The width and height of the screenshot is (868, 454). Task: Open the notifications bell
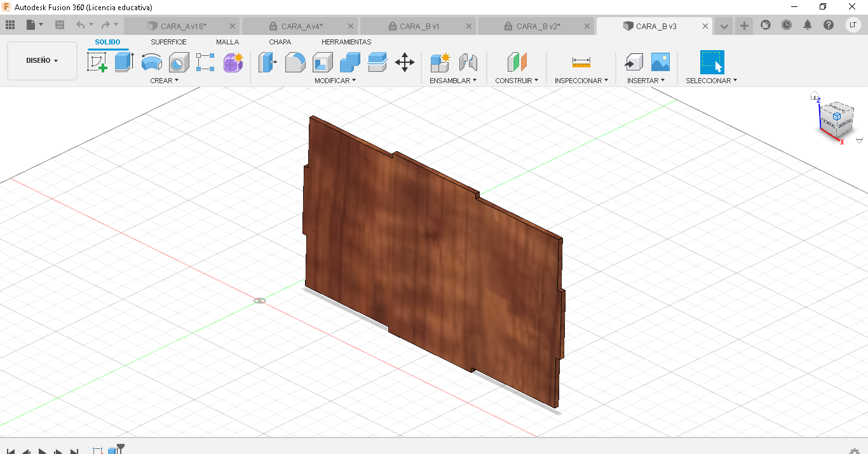[x=808, y=25]
